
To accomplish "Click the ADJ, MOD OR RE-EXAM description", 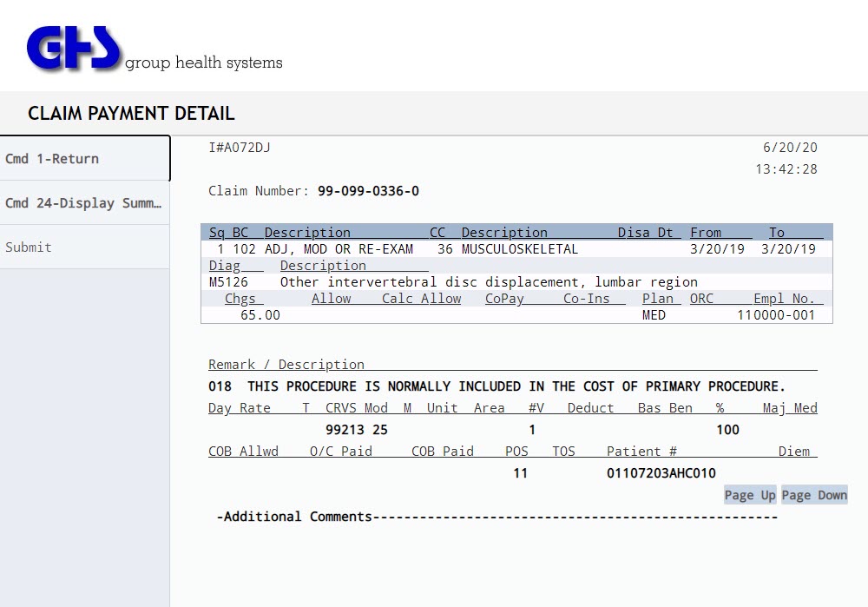I will point(339,249).
